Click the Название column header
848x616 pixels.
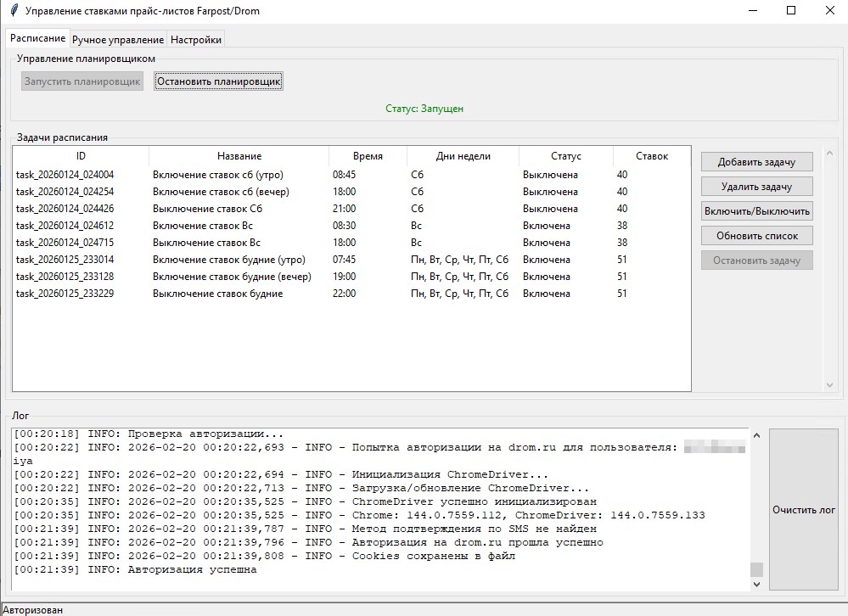239,156
